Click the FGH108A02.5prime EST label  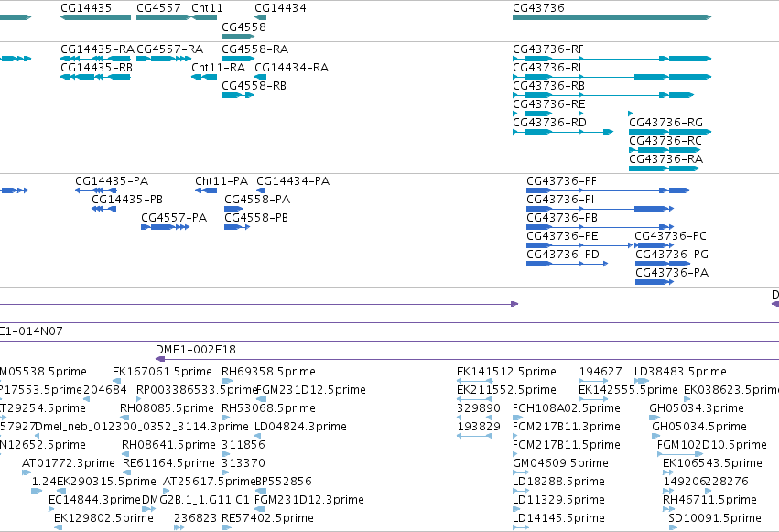567,408
